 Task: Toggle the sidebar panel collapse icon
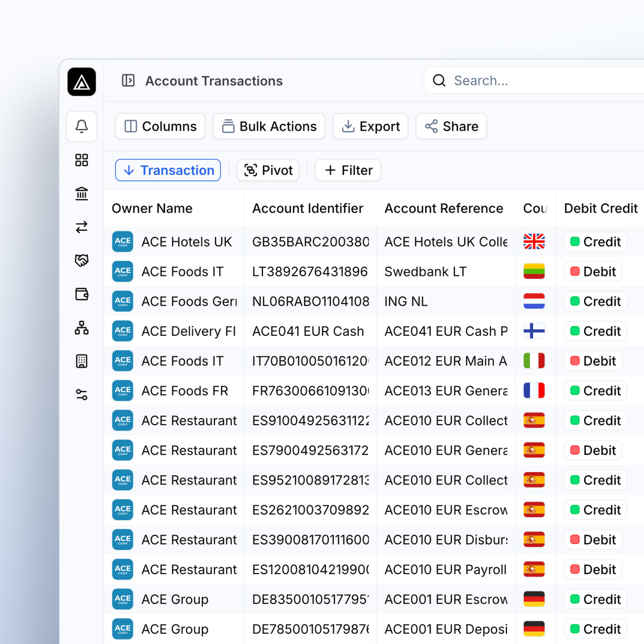(128, 80)
